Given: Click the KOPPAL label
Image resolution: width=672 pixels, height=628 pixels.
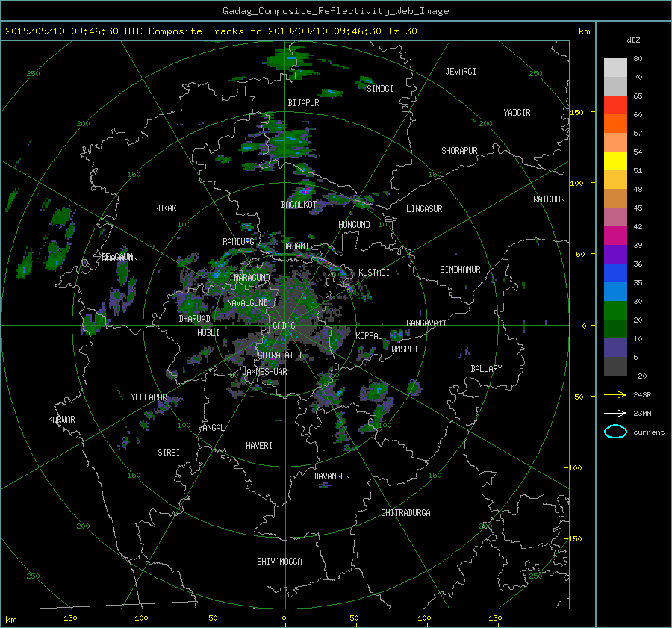Looking at the screenshot, I should pyautogui.click(x=369, y=336).
